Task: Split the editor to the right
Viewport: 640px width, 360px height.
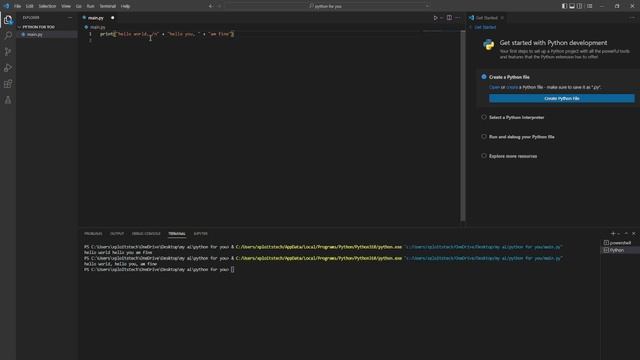Action: coord(449,18)
